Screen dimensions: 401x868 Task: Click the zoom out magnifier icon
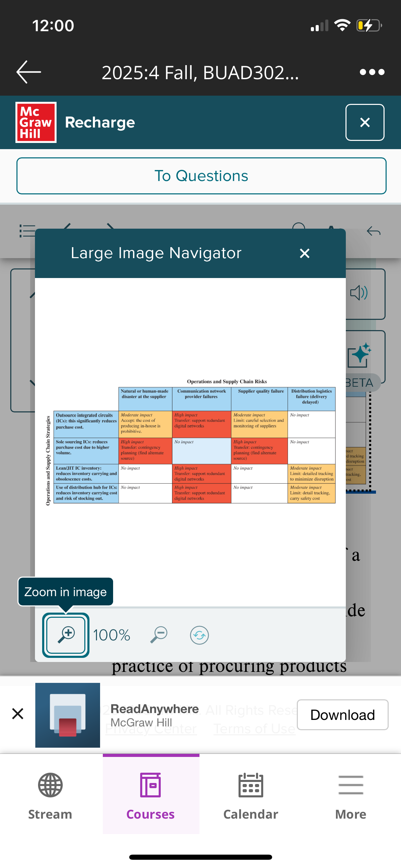(x=159, y=635)
